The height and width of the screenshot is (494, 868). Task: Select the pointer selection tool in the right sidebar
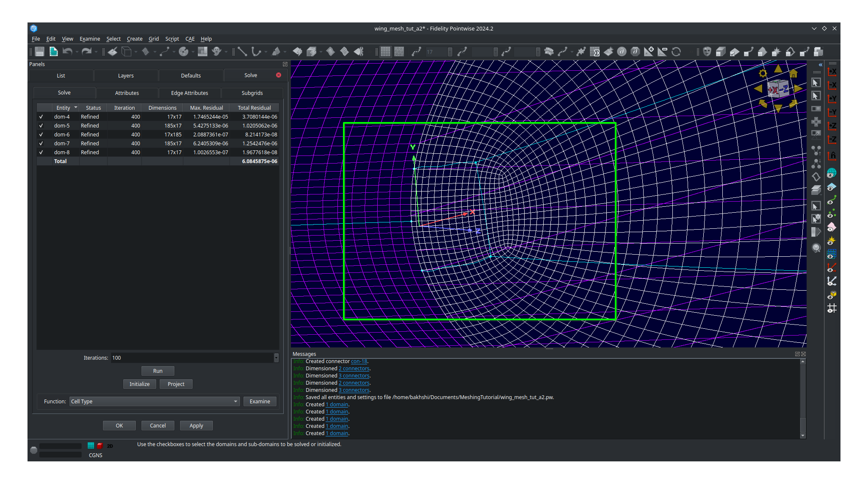816,82
